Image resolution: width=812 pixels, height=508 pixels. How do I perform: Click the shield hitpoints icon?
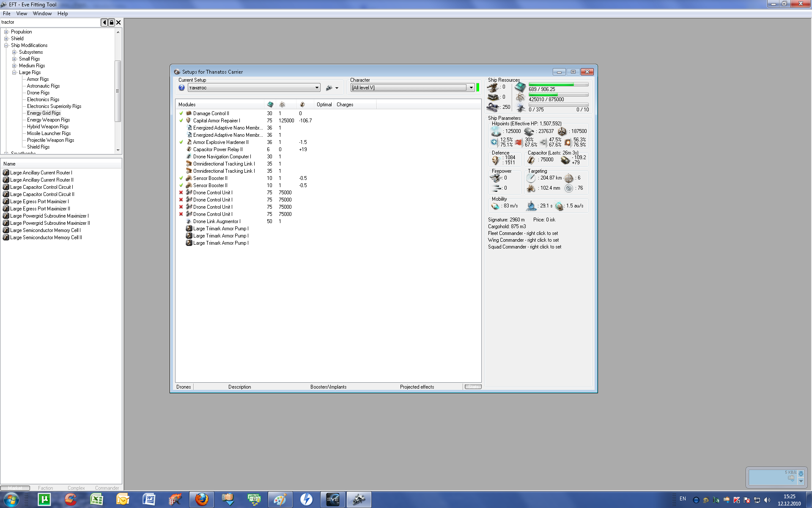496,132
